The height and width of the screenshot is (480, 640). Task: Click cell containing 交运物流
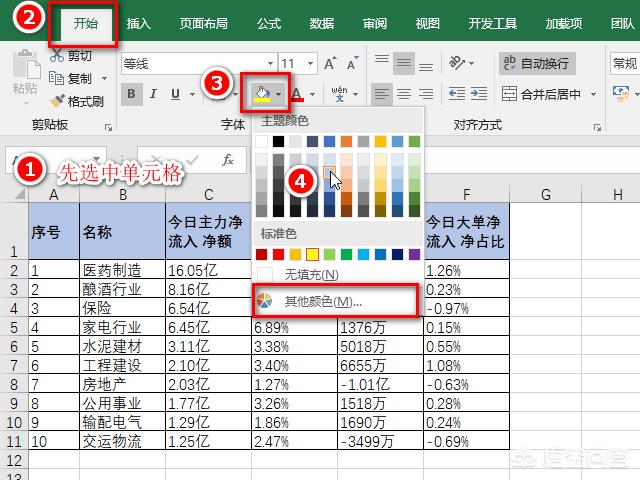[122, 441]
